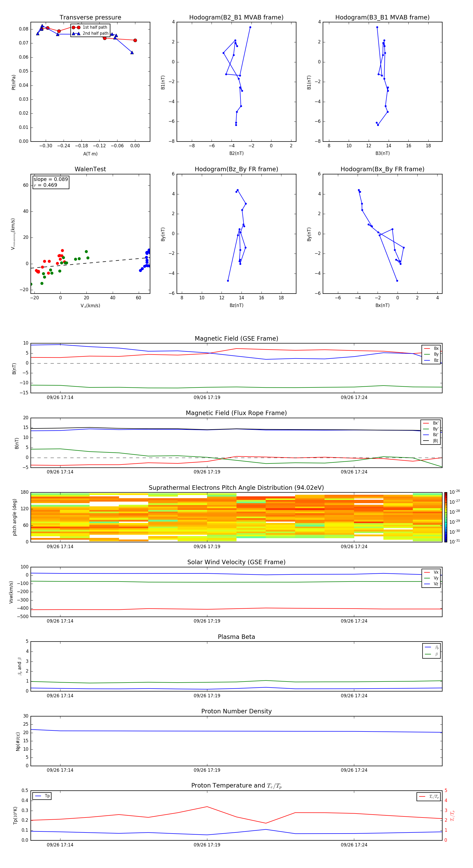
Task: Click the "Tp" legend entry
Action: [42, 796]
